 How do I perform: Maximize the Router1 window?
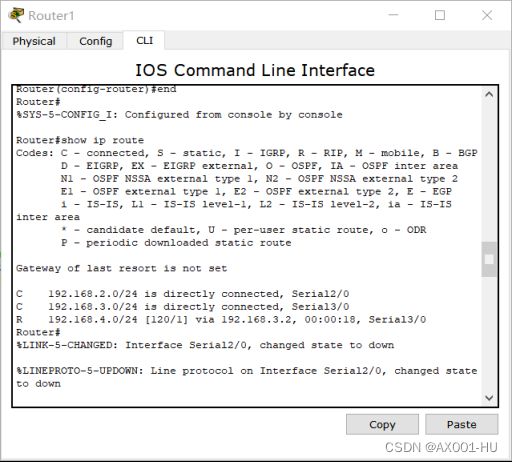tap(440, 15)
